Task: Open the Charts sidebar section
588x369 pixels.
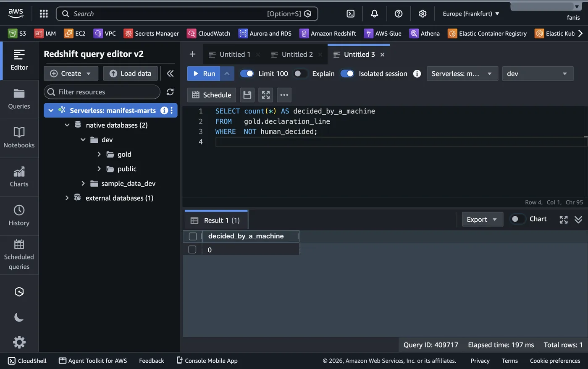Action: 19,177
